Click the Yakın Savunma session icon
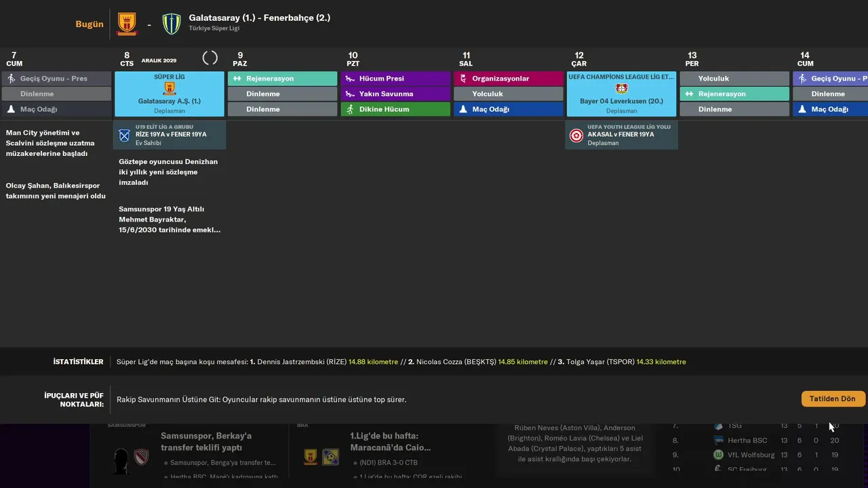This screenshot has width=868, height=488. 351,94
